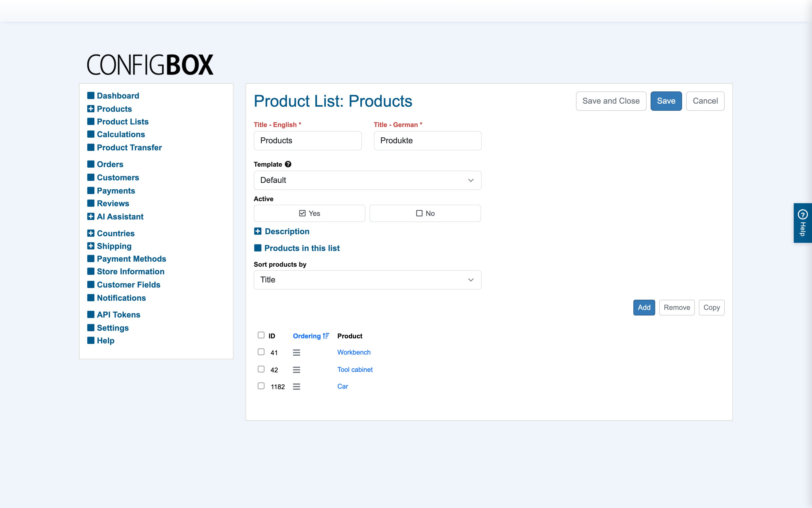Click the Save and Close button

[x=611, y=101]
